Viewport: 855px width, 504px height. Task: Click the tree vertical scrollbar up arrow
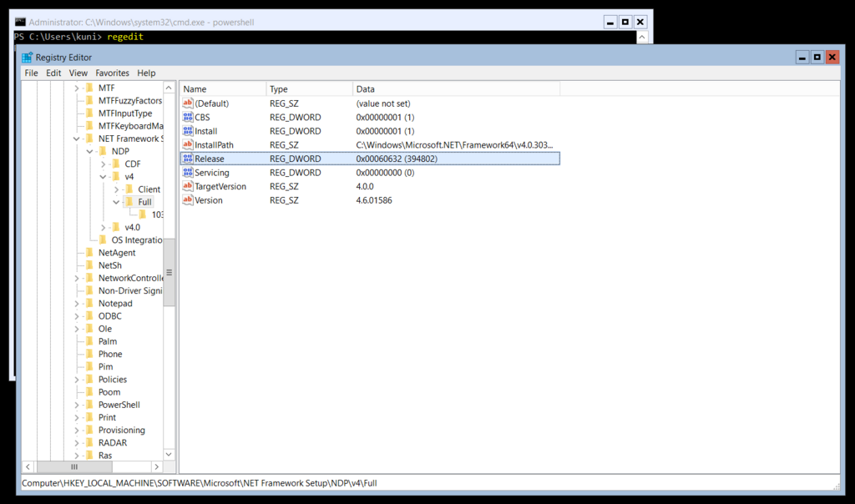(169, 88)
